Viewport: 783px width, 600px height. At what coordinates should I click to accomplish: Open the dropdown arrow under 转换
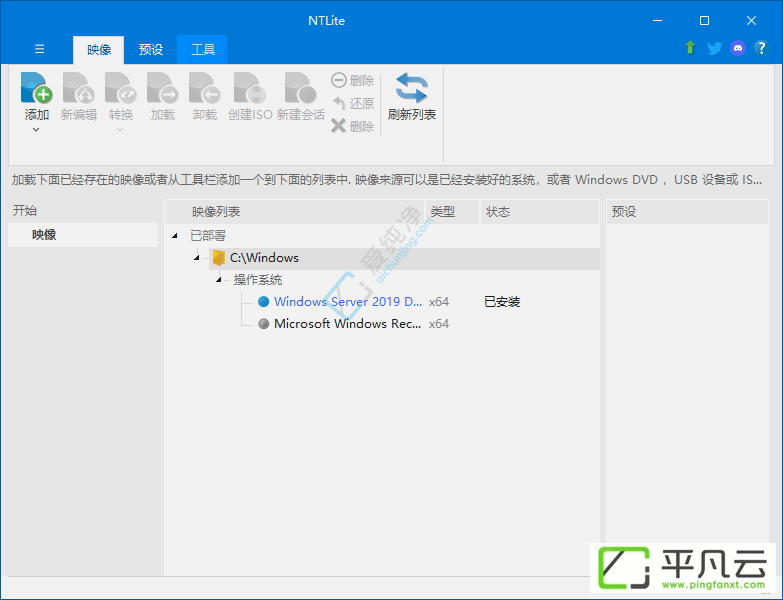click(120, 130)
